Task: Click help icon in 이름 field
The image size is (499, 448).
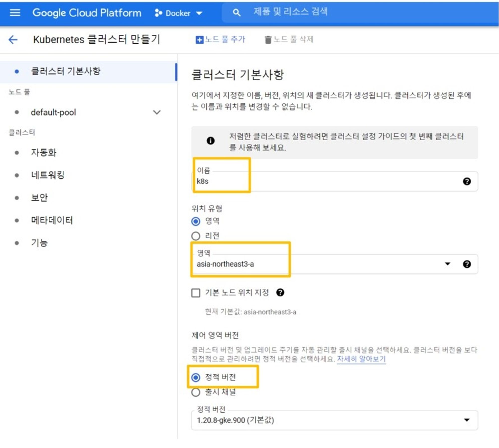Action: pyautogui.click(x=467, y=181)
